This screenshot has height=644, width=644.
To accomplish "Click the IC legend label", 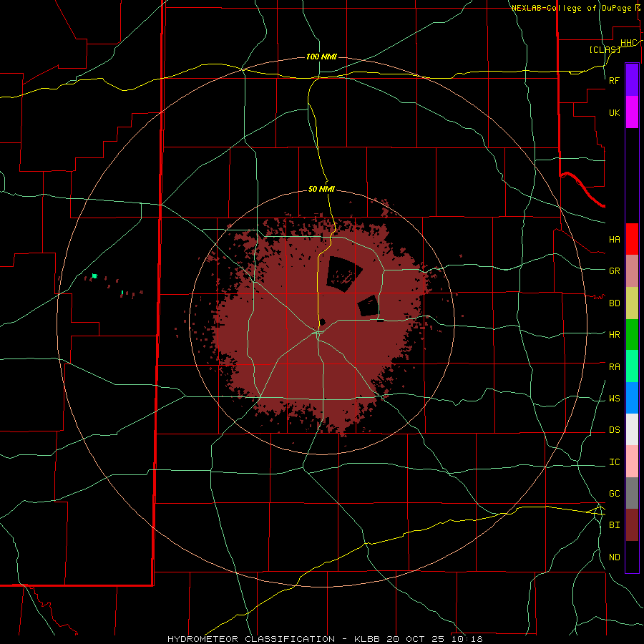I will coord(614,462).
